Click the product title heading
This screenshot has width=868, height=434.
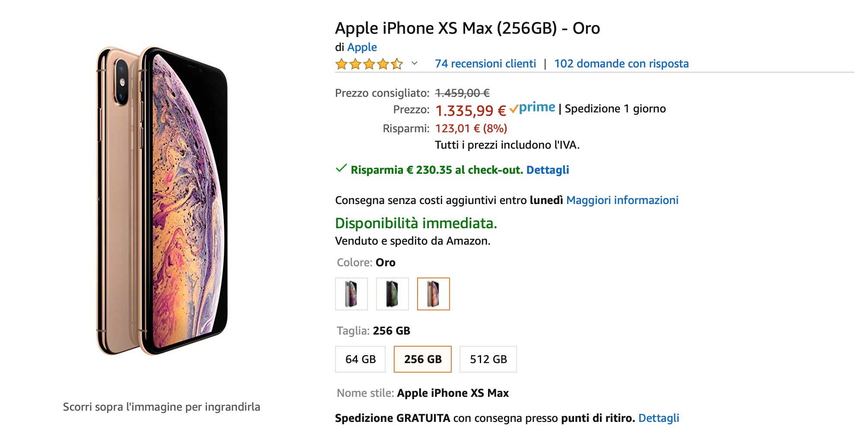[467, 28]
